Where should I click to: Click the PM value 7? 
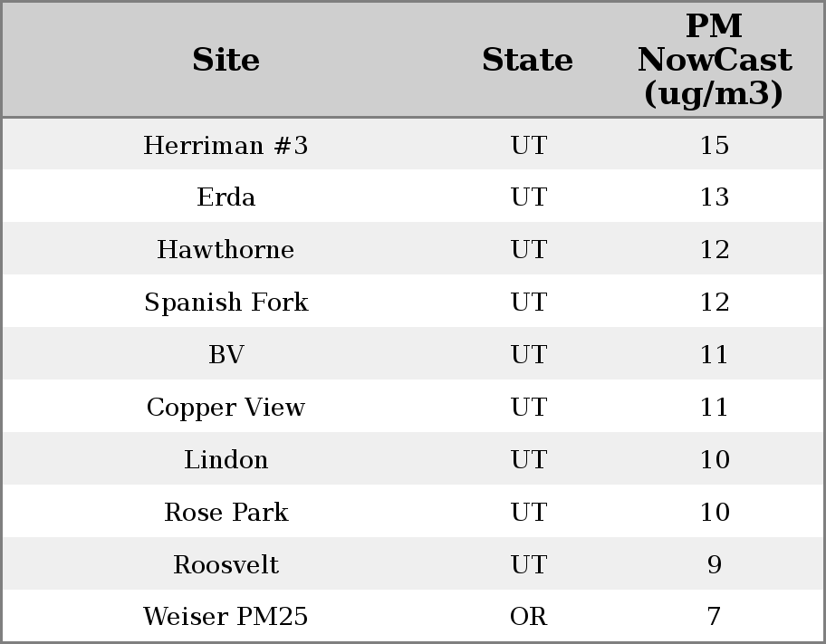tap(714, 617)
